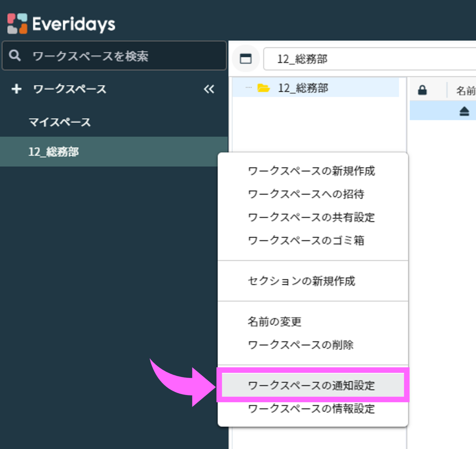Click the Everidays logo icon
The image size is (476, 449).
pos(17,23)
